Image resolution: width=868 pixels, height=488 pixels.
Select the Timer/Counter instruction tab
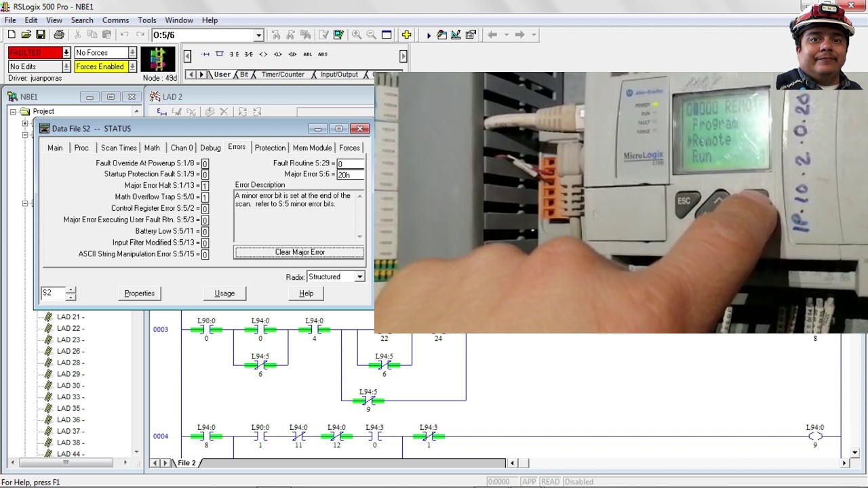pyautogui.click(x=283, y=75)
